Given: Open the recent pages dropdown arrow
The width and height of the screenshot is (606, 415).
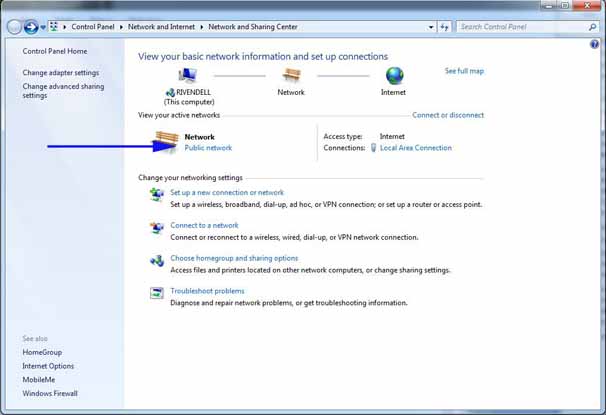Looking at the screenshot, I should coord(43,27).
